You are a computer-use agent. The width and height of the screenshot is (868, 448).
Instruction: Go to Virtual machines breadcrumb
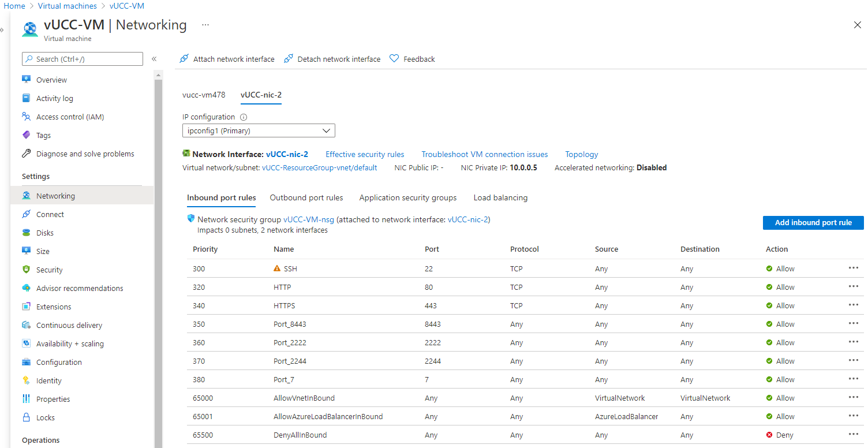point(68,6)
